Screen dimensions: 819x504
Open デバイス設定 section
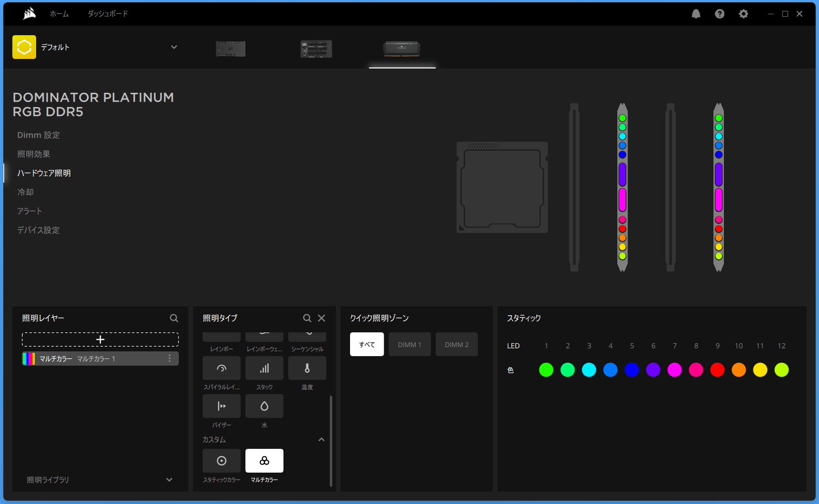[39, 230]
